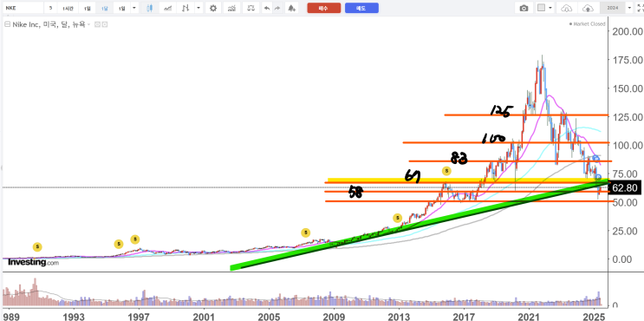Select the highlighted 1달 interval
Image resolution: width=644 pixels, height=321 pixels.
[x=105, y=8]
